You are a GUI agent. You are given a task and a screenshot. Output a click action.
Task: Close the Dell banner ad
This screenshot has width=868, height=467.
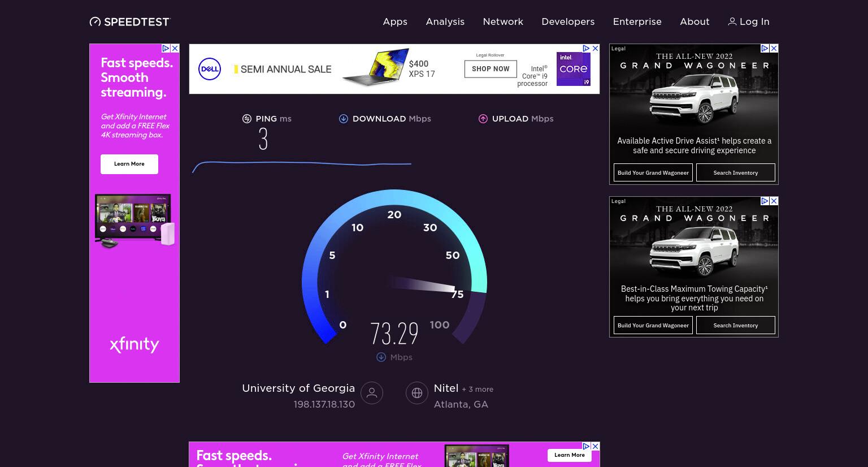point(595,49)
